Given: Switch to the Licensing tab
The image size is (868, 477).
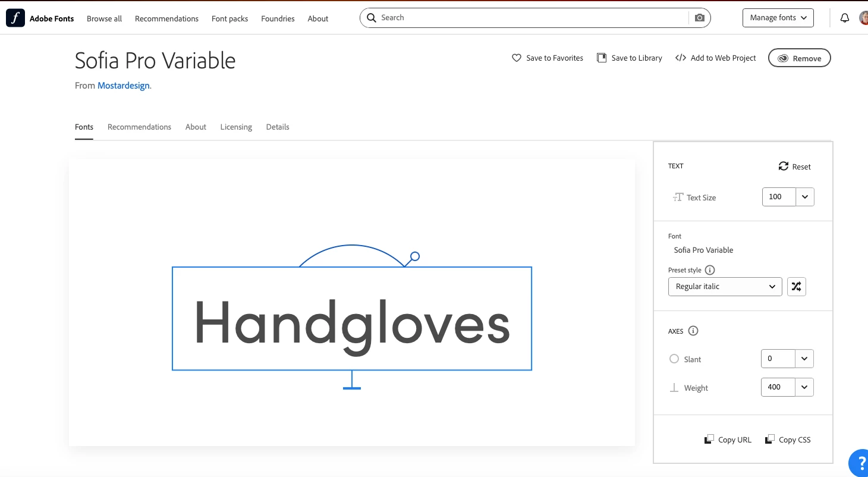Looking at the screenshot, I should tap(236, 127).
